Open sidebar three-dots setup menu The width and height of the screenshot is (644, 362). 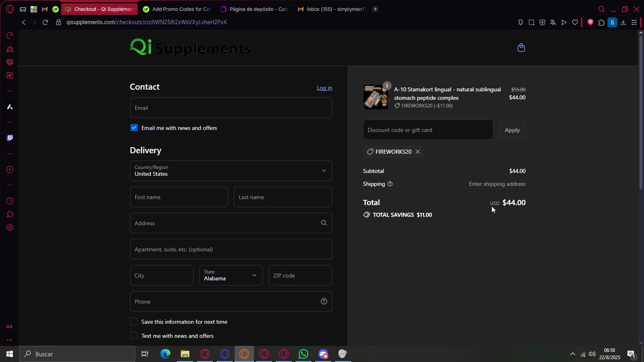coord(9,340)
